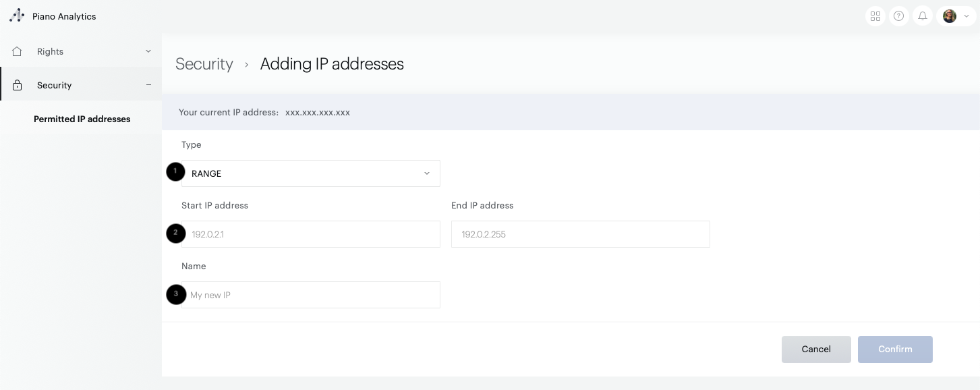Click the user profile avatar
The width and height of the screenshot is (980, 390).
tap(949, 16)
